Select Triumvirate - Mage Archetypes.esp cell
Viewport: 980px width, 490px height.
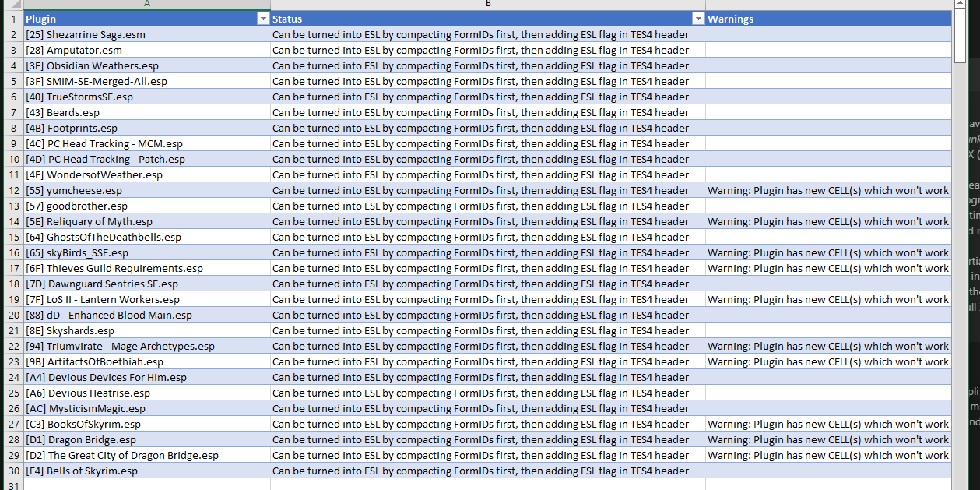coord(147,346)
